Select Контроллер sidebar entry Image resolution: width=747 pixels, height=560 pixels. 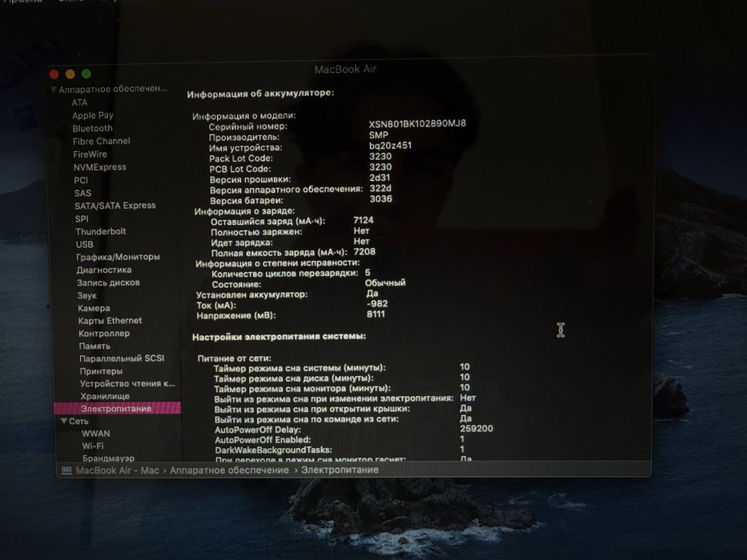[104, 334]
